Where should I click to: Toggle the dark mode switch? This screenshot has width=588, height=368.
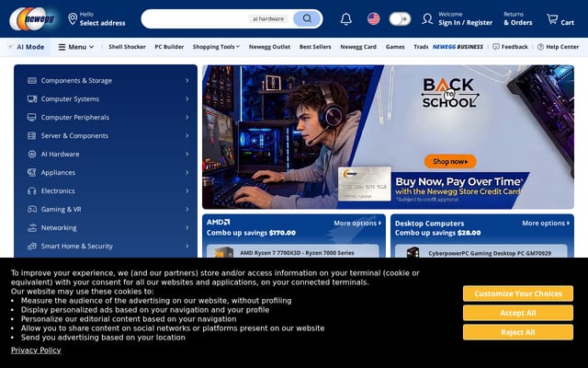[x=400, y=18]
